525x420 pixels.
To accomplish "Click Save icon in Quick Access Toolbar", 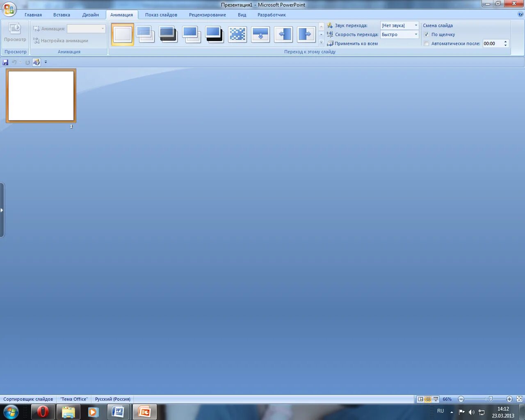I will pyautogui.click(x=5, y=62).
